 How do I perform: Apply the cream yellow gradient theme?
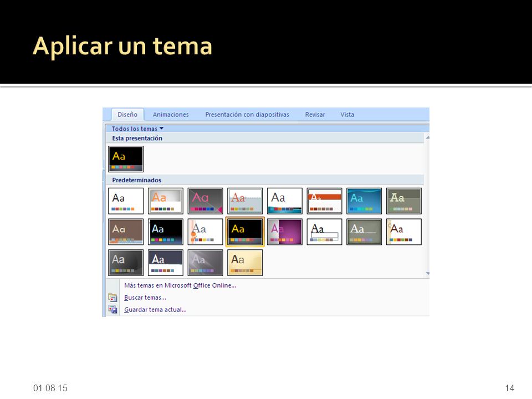[245, 263]
